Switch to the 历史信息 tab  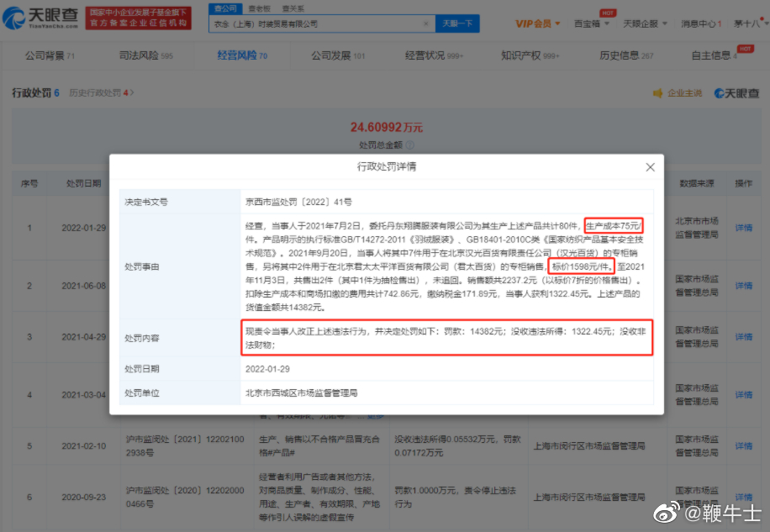(626, 55)
